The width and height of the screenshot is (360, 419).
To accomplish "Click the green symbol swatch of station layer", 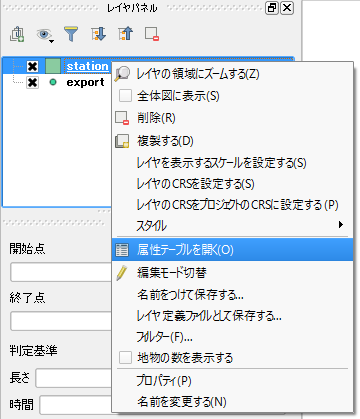I will click(53, 66).
